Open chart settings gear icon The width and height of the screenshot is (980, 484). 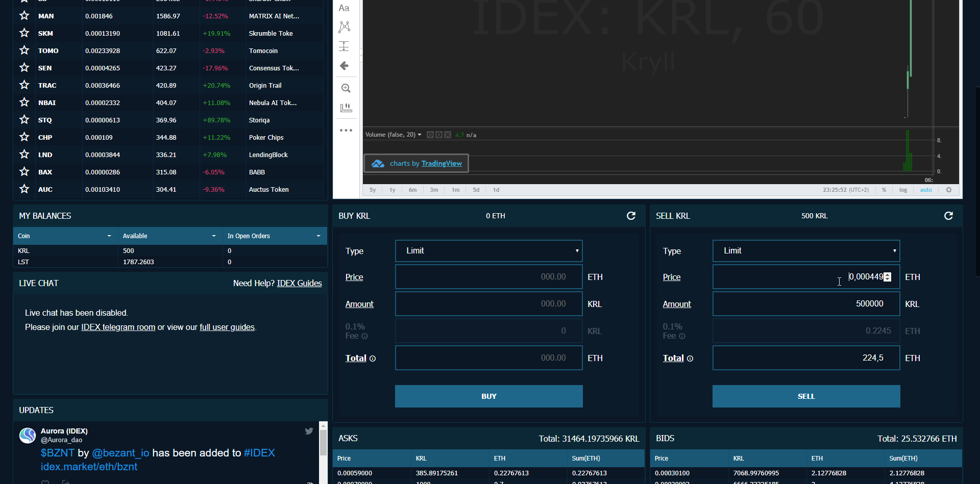pos(949,190)
